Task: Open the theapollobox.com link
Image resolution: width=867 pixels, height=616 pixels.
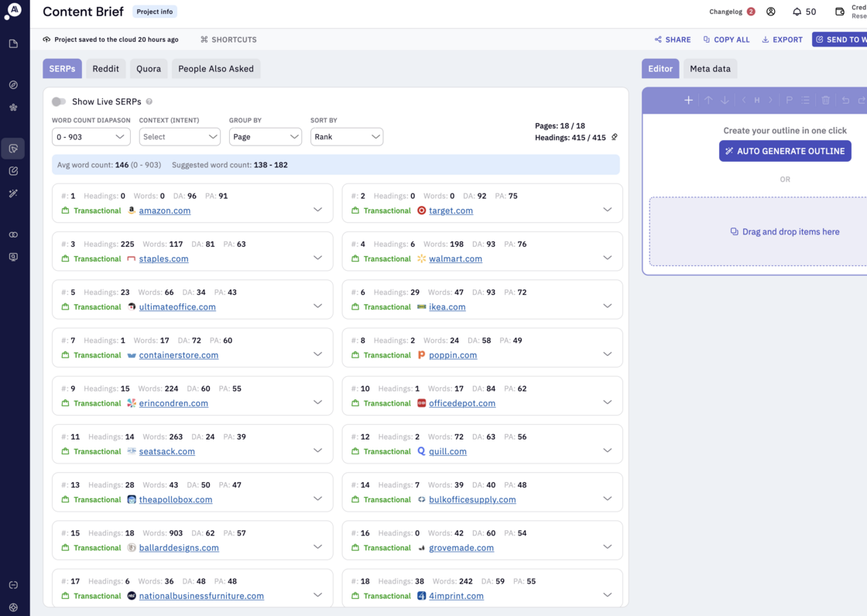Action: coord(176,499)
